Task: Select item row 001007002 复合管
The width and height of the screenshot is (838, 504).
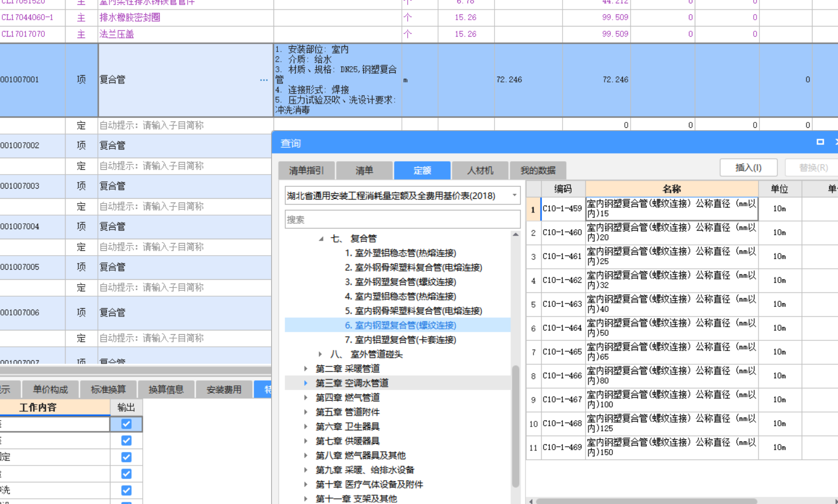Action: coord(136,146)
